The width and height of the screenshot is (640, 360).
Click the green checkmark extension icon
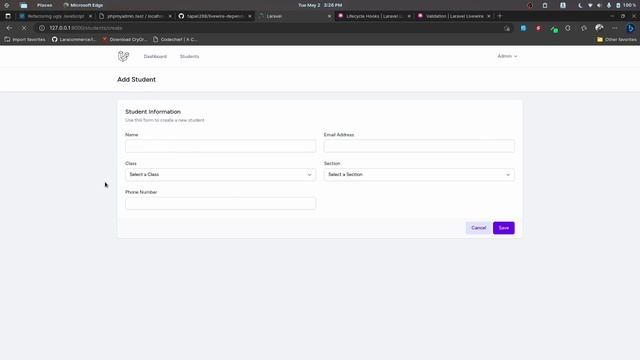point(553,29)
